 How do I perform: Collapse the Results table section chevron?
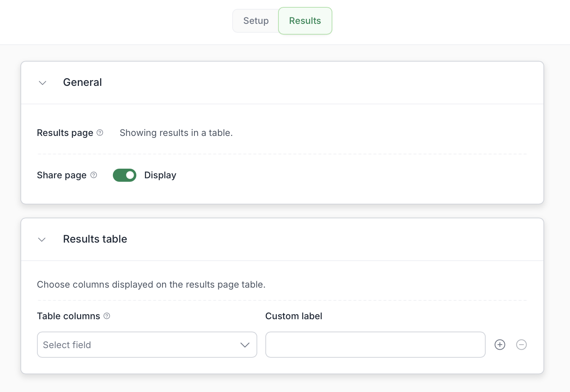click(42, 240)
